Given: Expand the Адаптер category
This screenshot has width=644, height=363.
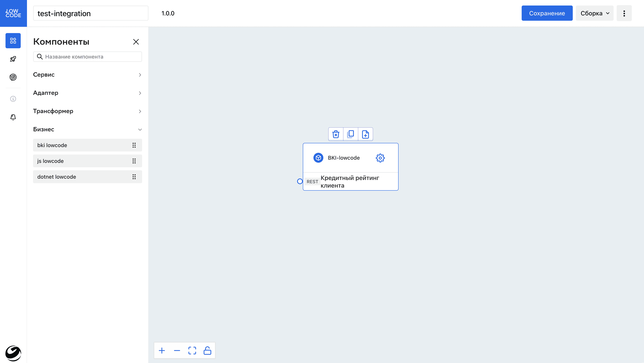Looking at the screenshot, I should (87, 93).
